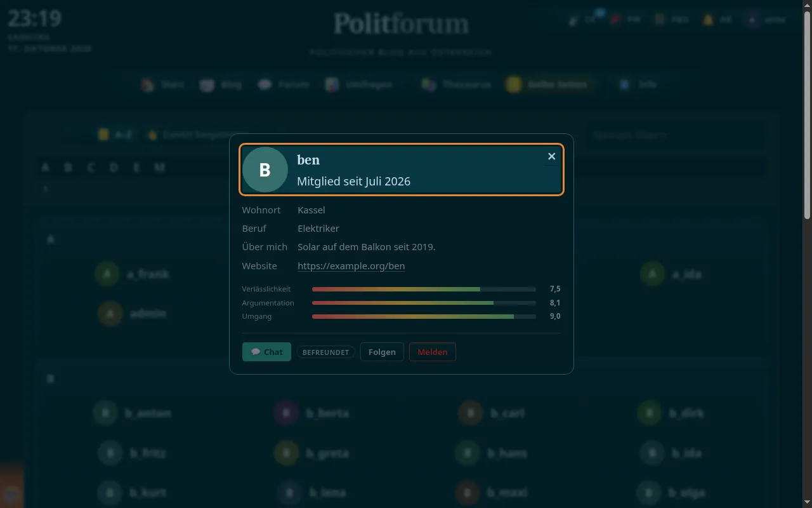Open b_fritz's avatar in the list
Viewport: 812px width, 508px height.
[110, 453]
